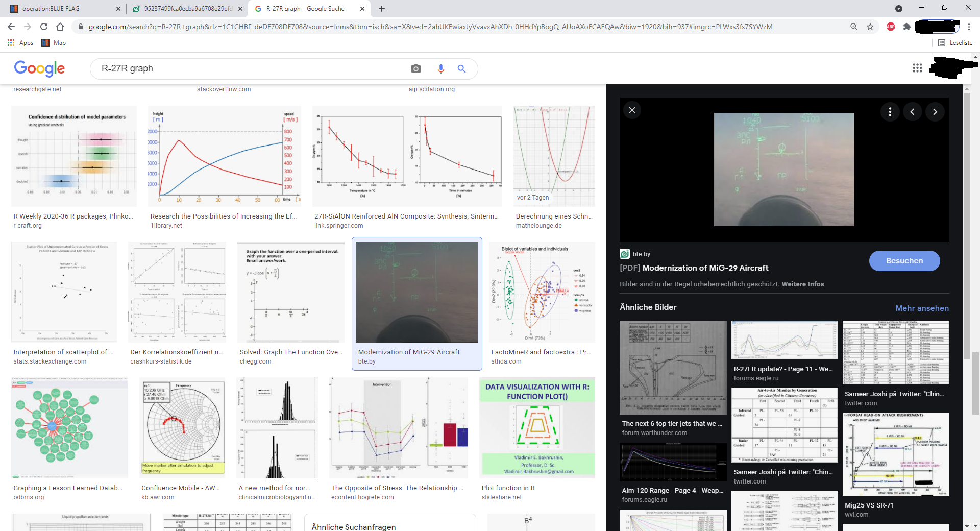
Task: Open chegg Graph the function thumbnail
Action: tap(291, 292)
